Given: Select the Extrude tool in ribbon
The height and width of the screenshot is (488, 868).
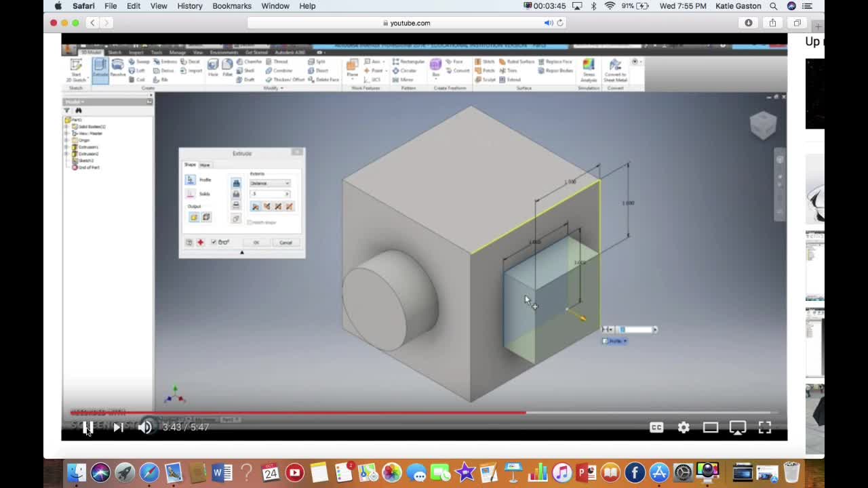Looking at the screenshot, I should [100, 70].
